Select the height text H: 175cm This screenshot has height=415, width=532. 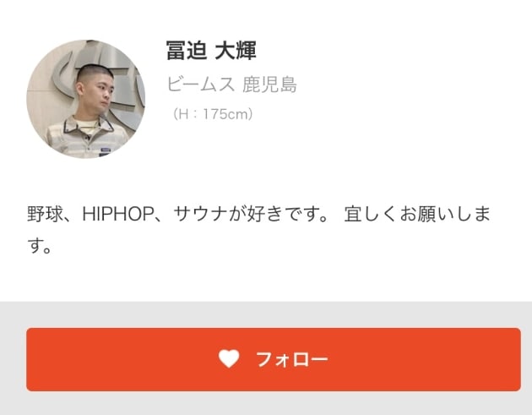(213, 114)
